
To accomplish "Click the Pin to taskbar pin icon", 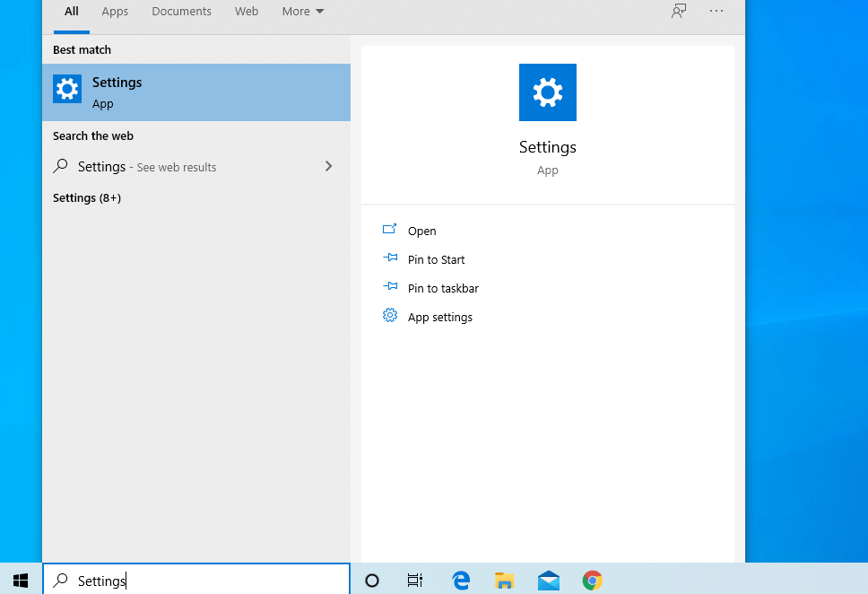I will click(390, 286).
